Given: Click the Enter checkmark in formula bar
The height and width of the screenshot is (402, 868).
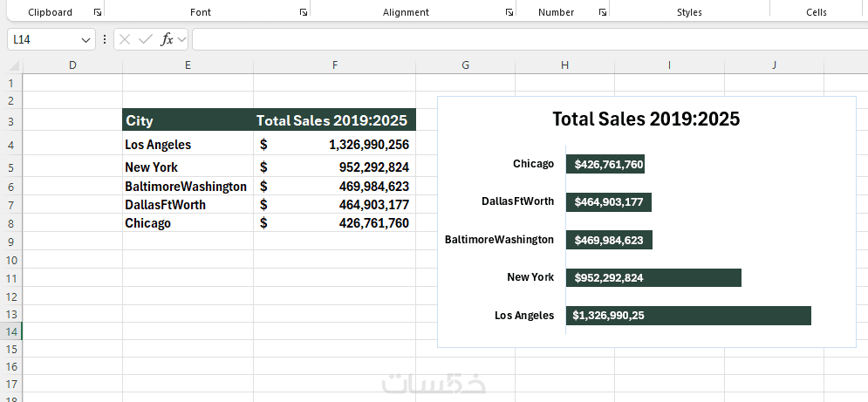Looking at the screenshot, I should coord(145,40).
